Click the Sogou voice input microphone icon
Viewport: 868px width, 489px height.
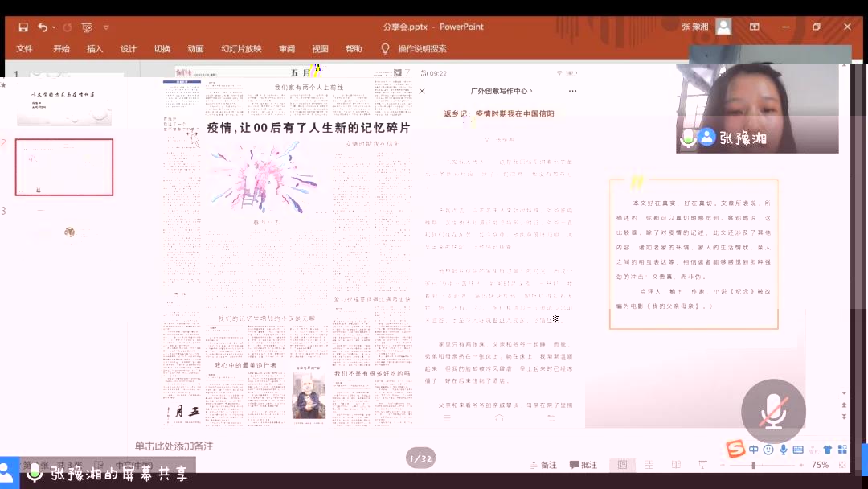784,450
